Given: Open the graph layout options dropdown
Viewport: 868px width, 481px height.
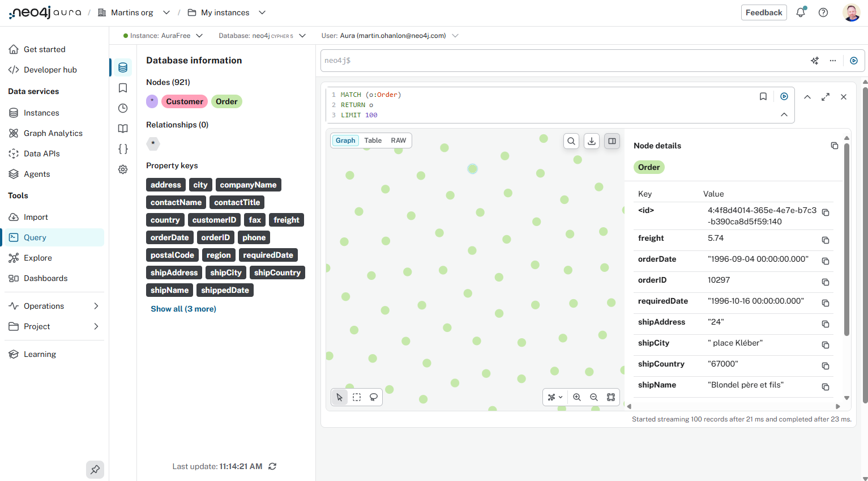Looking at the screenshot, I should click(555, 397).
